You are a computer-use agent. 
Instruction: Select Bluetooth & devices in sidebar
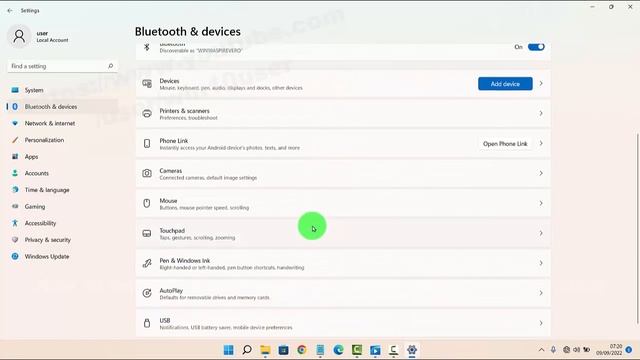61,107
